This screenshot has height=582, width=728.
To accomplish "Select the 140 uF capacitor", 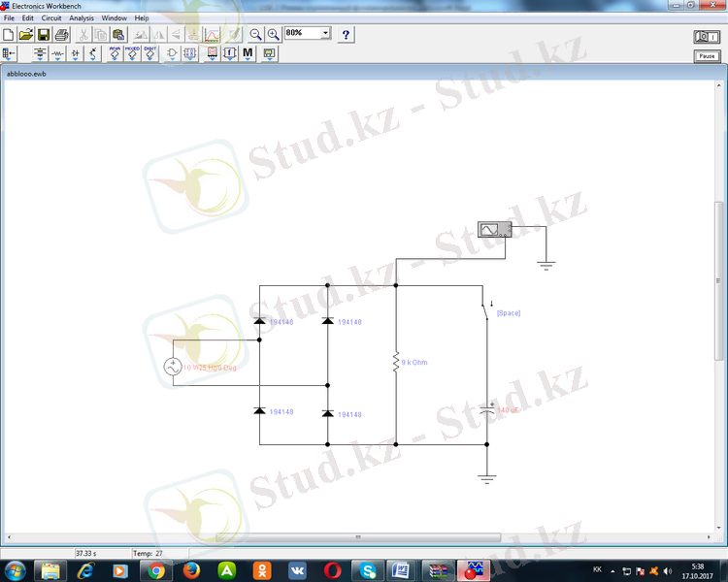I will tap(487, 409).
